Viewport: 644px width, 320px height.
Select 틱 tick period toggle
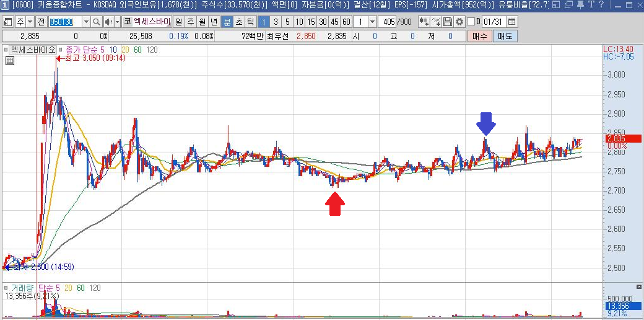click(250, 22)
